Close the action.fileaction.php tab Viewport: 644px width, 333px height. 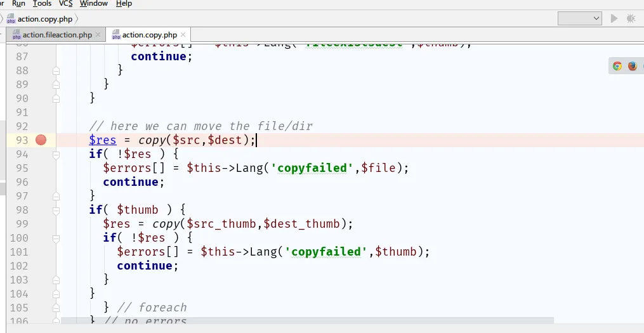pyautogui.click(x=98, y=35)
